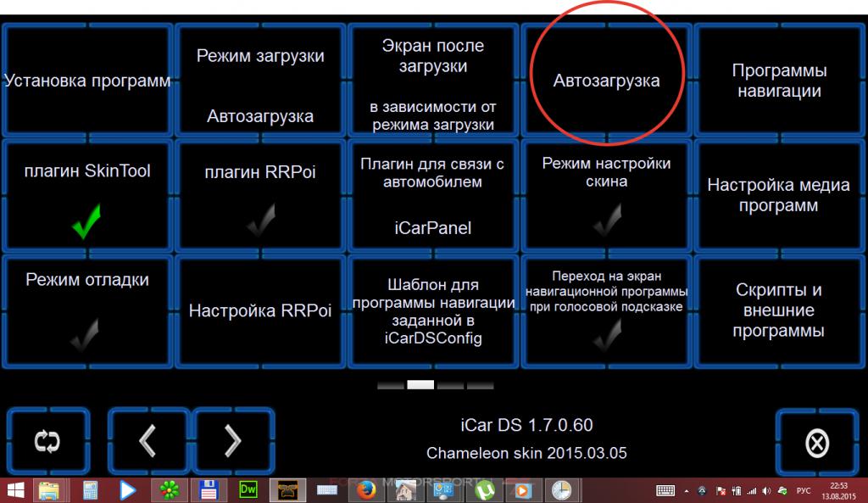Switch input language РУС indicator
The image size is (868, 503).
point(804,491)
